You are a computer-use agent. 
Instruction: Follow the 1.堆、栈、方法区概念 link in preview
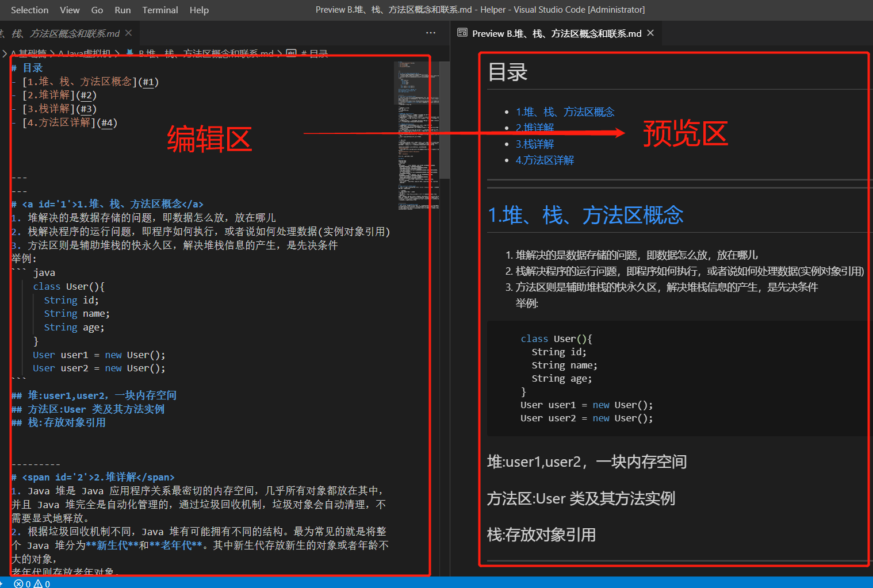pyautogui.click(x=565, y=112)
